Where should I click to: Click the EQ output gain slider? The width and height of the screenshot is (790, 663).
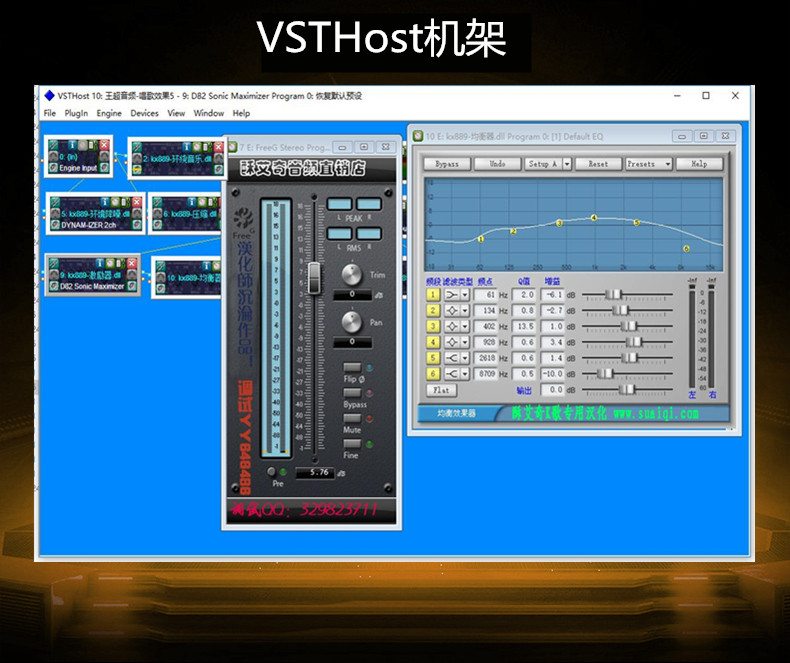pyautogui.click(x=627, y=390)
